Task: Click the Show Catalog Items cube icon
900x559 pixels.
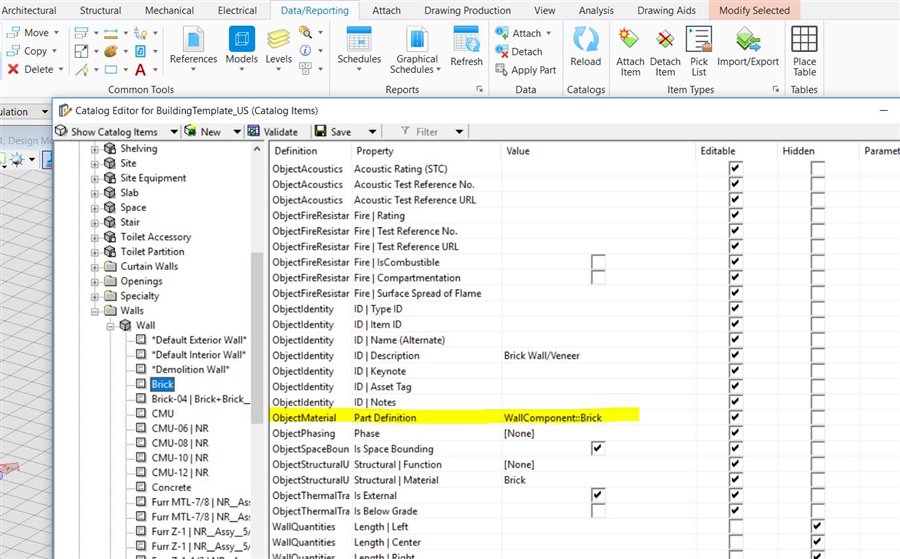Action: pyautogui.click(x=61, y=131)
